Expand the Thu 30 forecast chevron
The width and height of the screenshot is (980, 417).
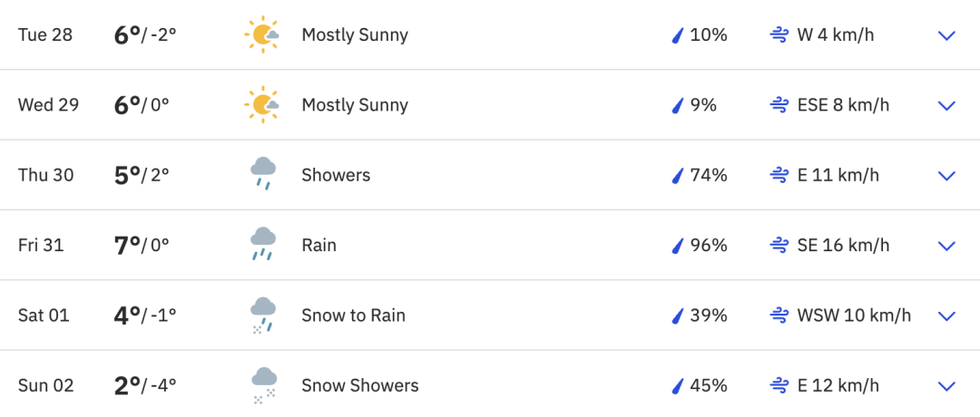946,176
